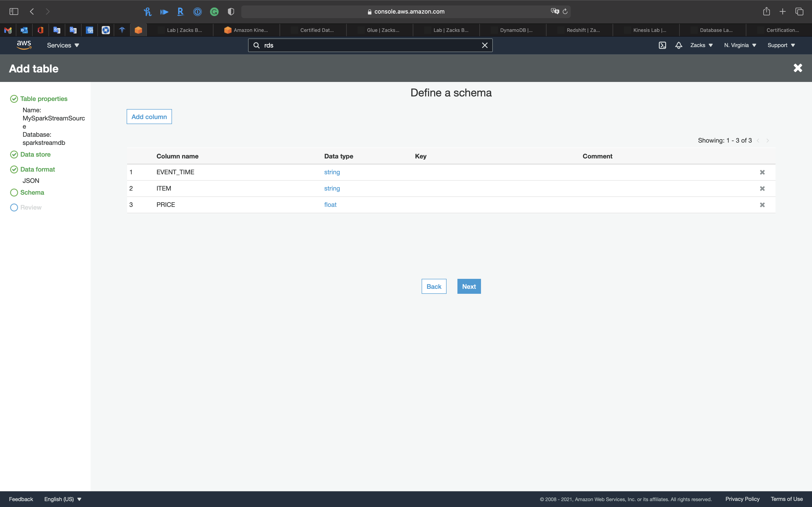
Task: Remove the EVENT_TIME column row
Action: [762, 172]
